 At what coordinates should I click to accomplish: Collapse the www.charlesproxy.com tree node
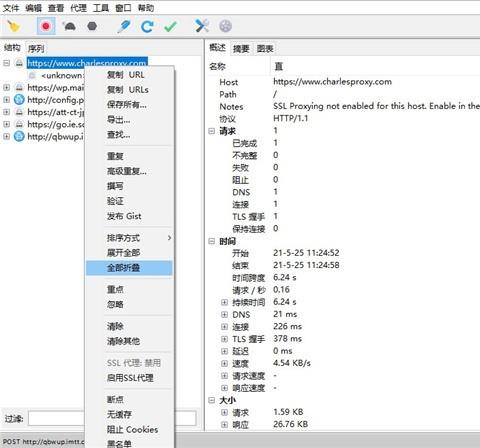[x=6, y=63]
